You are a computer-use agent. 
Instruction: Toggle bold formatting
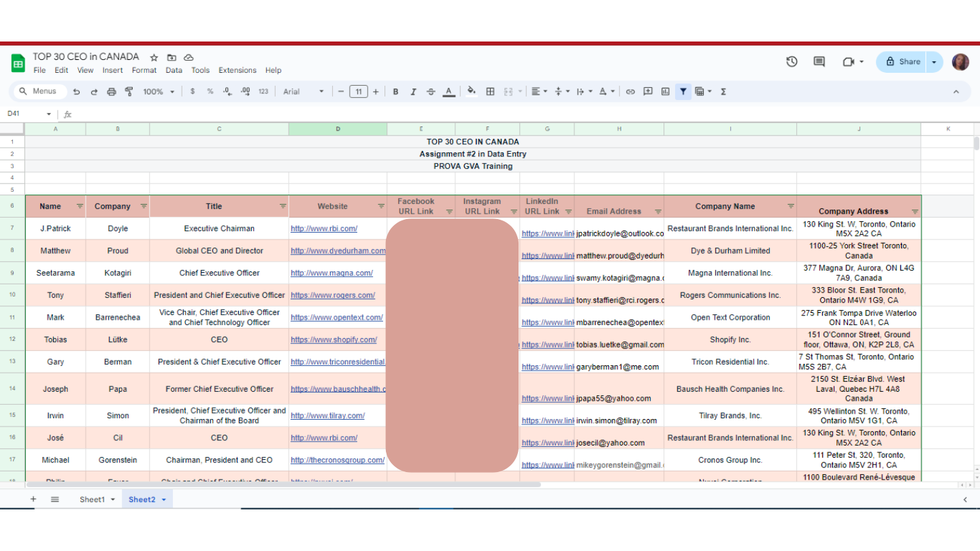[395, 92]
